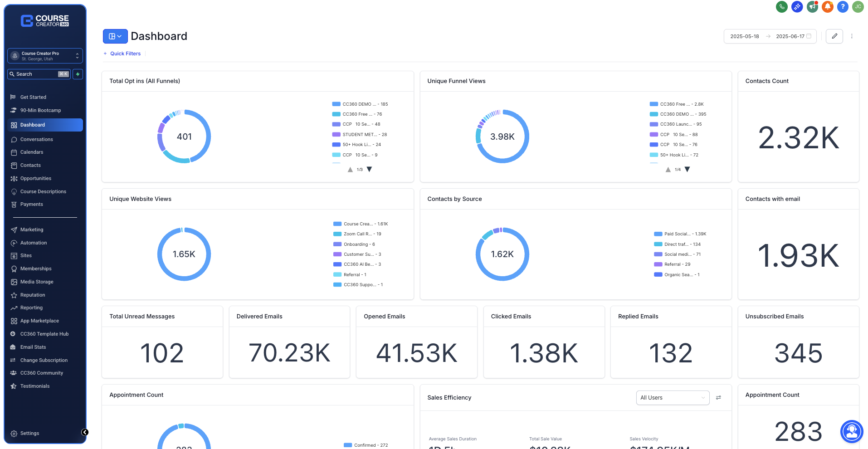Open Media Storage from sidebar
This screenshot has width=868, height=449.
37,282
